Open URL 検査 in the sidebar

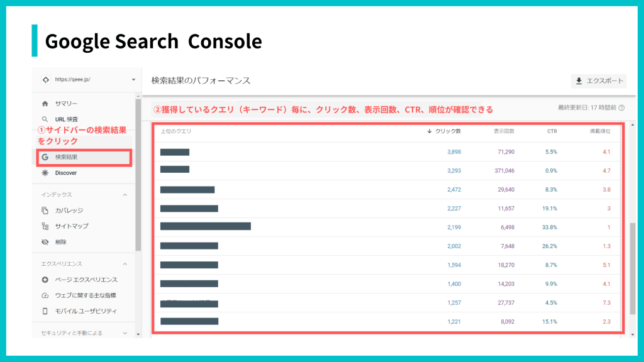click(x=67, y=119)
